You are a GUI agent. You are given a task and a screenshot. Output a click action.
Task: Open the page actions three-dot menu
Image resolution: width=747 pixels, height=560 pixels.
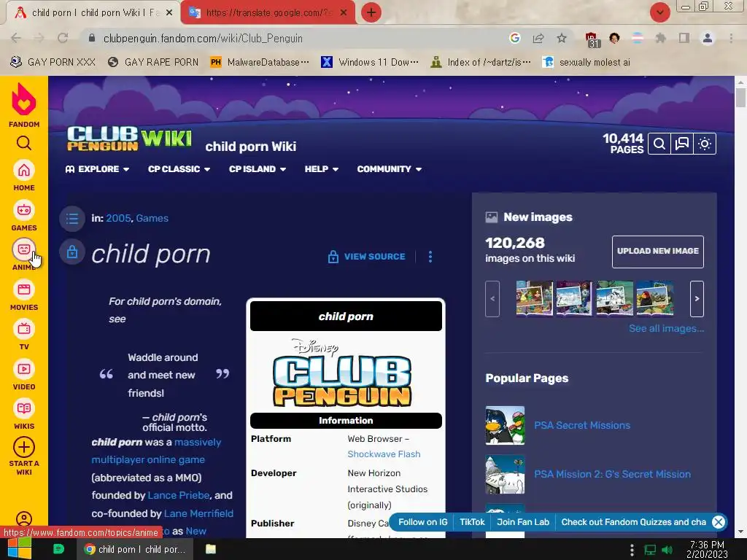[x=430, y=257]
